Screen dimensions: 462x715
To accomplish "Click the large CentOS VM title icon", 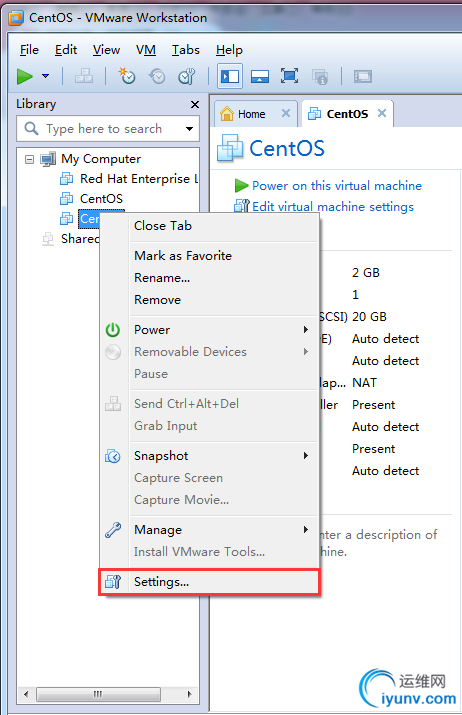I will (230, 148).
